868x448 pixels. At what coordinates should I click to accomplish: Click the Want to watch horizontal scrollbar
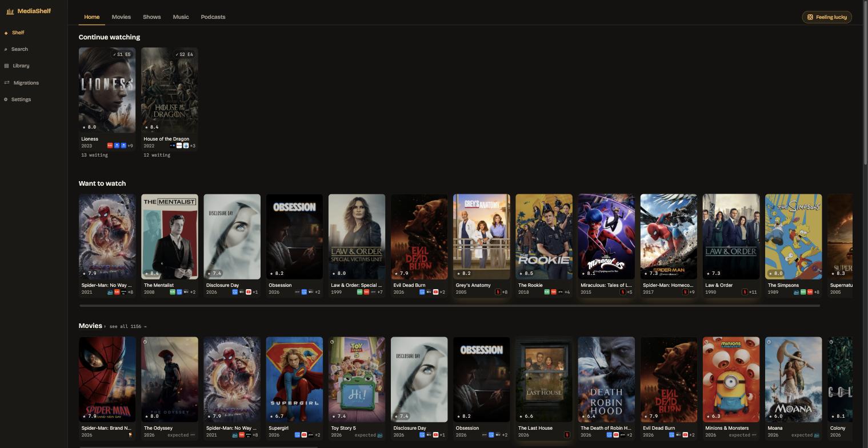coord(449,306)
